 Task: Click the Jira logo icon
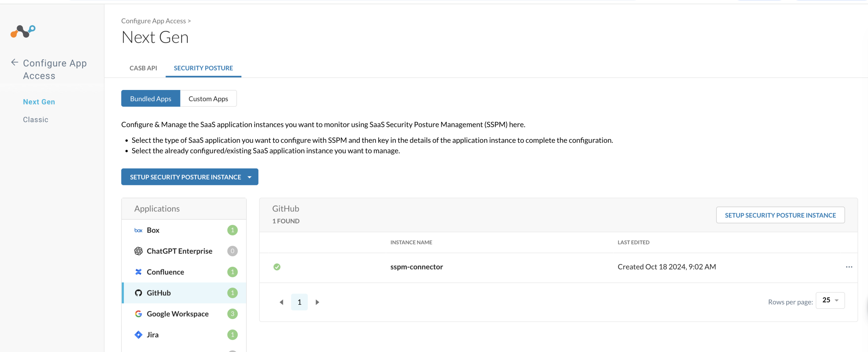[x=138, y=335]
